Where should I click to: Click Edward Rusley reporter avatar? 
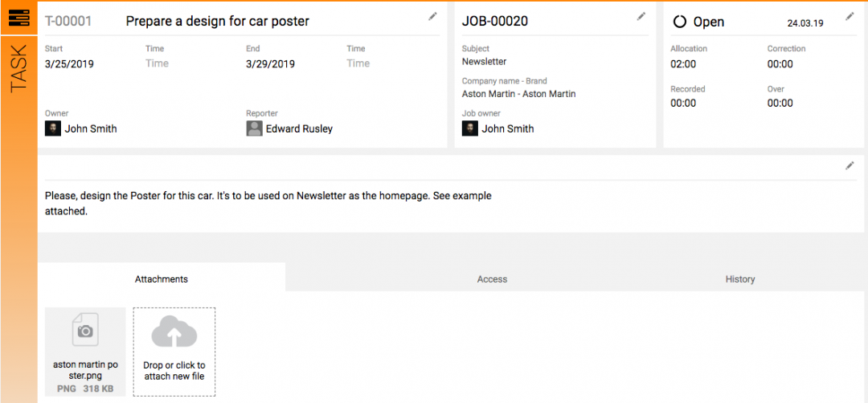[x=254, y=128]
